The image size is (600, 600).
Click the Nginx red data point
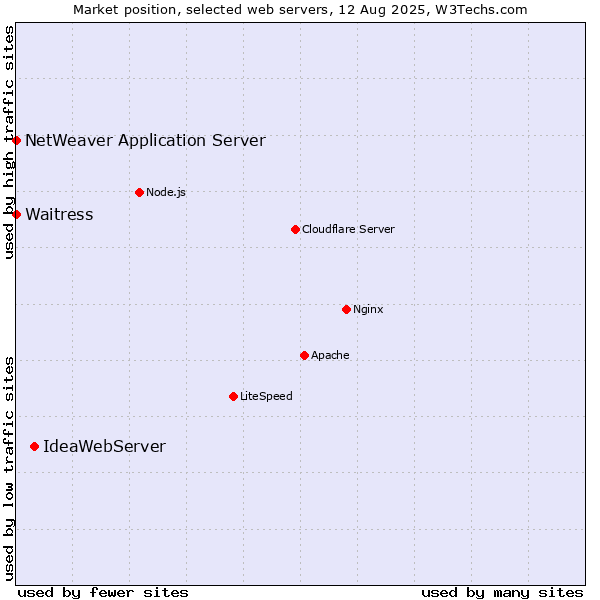pos(346,309)
